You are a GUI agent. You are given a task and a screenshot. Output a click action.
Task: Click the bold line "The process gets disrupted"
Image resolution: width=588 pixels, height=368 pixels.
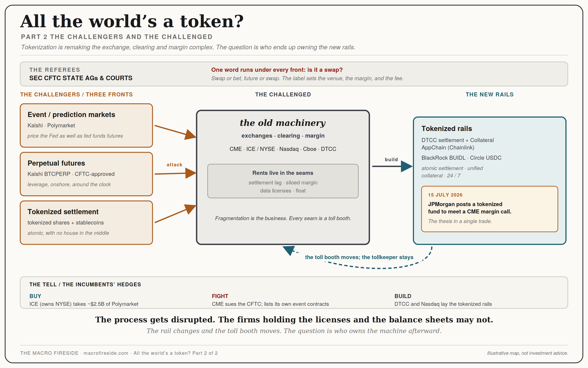click(294, 320)
